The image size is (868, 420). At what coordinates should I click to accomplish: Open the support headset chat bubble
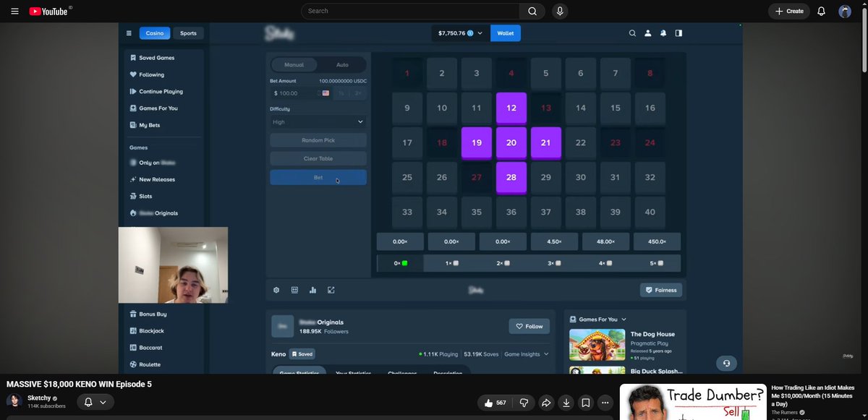click(x=726, y=363)
